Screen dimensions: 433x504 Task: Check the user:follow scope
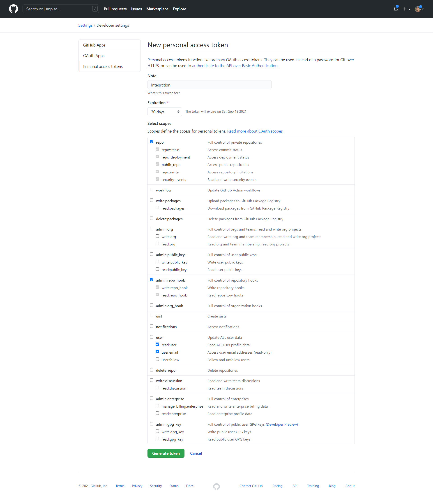pos(157,359)
